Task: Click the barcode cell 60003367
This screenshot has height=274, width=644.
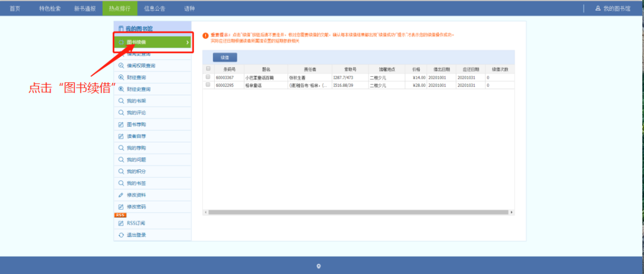Action: pyautogui.click(x=225, y=77)
